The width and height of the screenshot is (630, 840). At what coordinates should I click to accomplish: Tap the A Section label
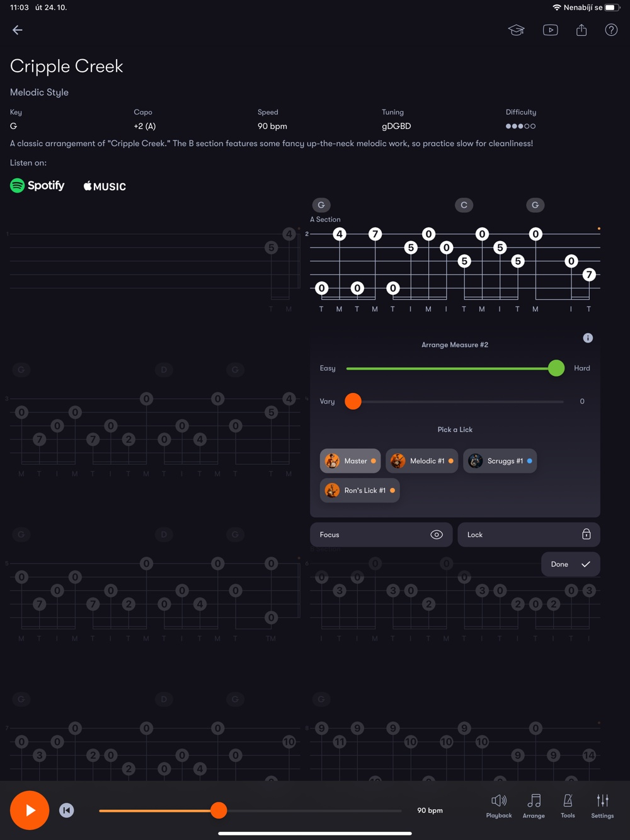point(325,219)
